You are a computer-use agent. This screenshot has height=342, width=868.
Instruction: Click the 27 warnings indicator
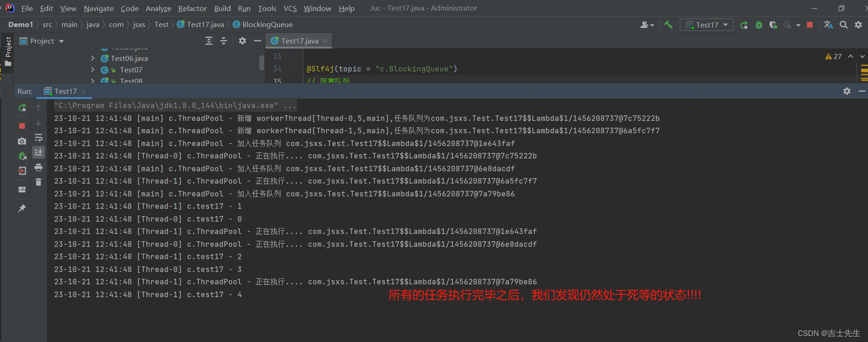[x=833, y=56]
